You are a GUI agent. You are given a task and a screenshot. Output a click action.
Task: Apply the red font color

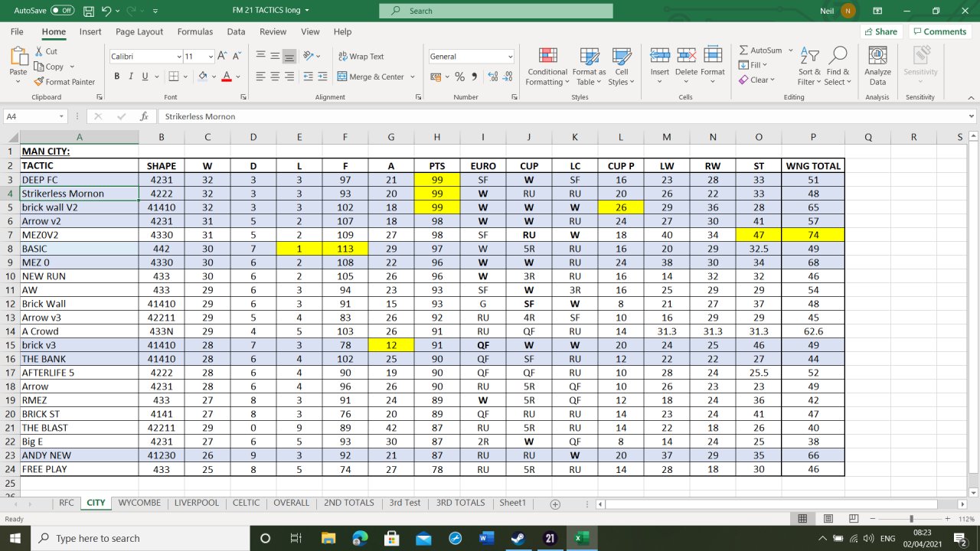pos(227,77)
